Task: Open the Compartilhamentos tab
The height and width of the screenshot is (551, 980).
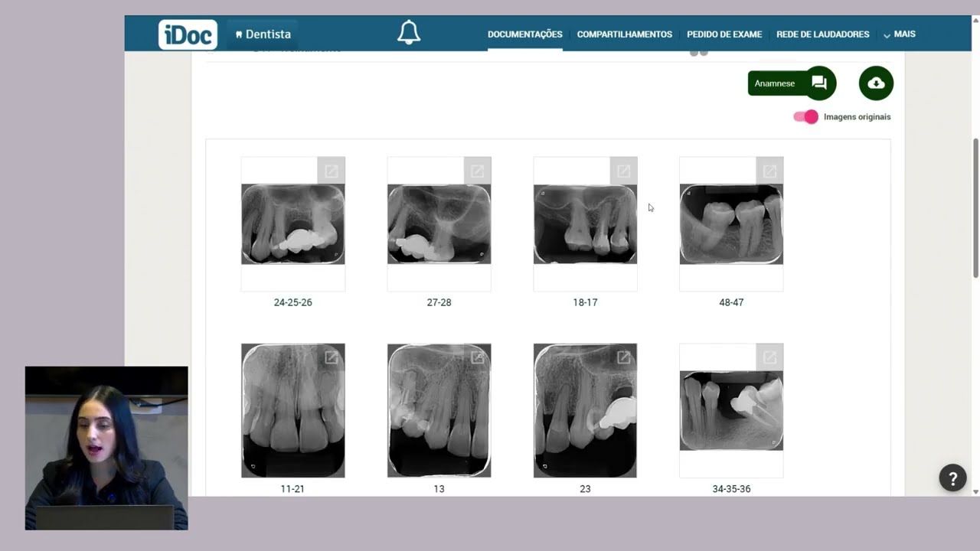Action: 625,34
